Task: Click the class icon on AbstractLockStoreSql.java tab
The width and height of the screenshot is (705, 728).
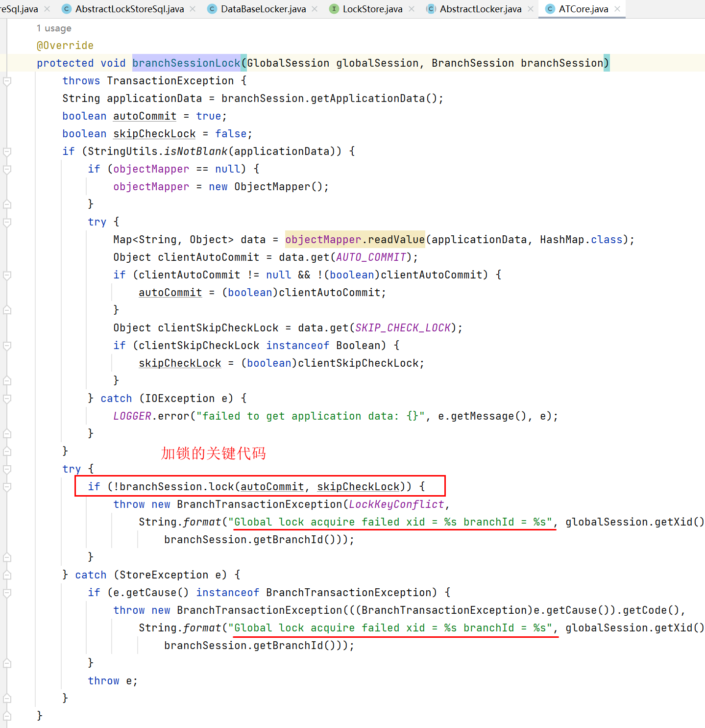Action: [x=67, y=9]
